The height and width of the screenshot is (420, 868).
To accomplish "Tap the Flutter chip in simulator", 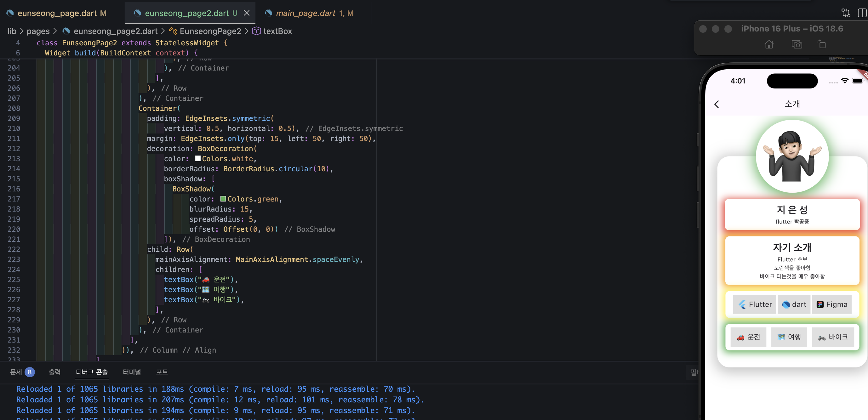I will (755, 304).
